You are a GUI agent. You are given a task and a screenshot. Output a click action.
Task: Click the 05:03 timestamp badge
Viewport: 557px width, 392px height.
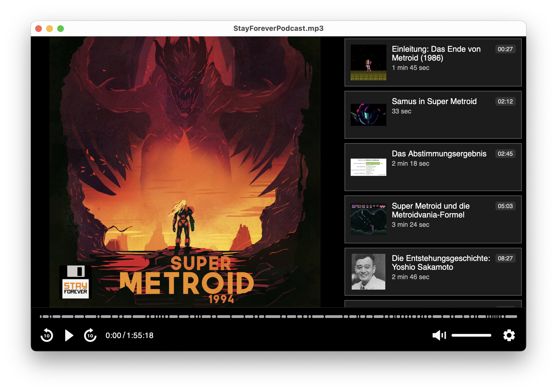click(x=505, y=206)
